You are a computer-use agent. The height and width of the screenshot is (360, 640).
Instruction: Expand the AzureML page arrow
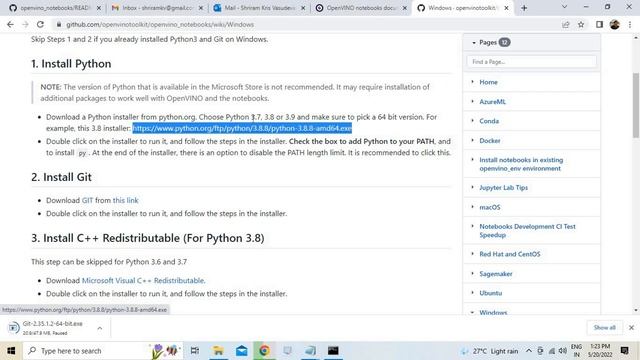pyautogui.click(x=473, y=101)
